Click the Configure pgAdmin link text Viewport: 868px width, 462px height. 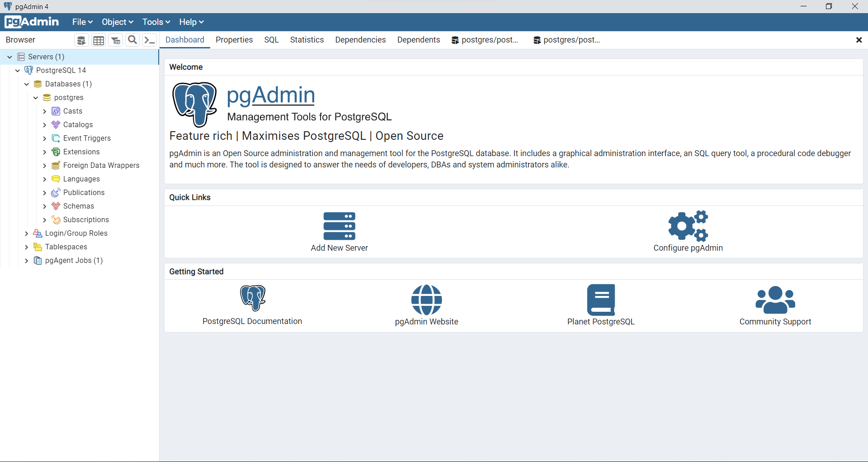tap(688, 248)
